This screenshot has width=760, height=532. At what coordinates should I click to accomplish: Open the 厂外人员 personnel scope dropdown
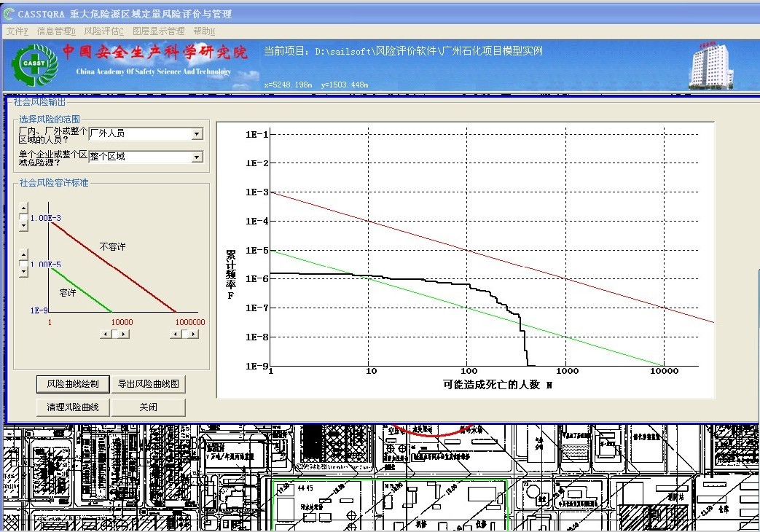point(197,134)
